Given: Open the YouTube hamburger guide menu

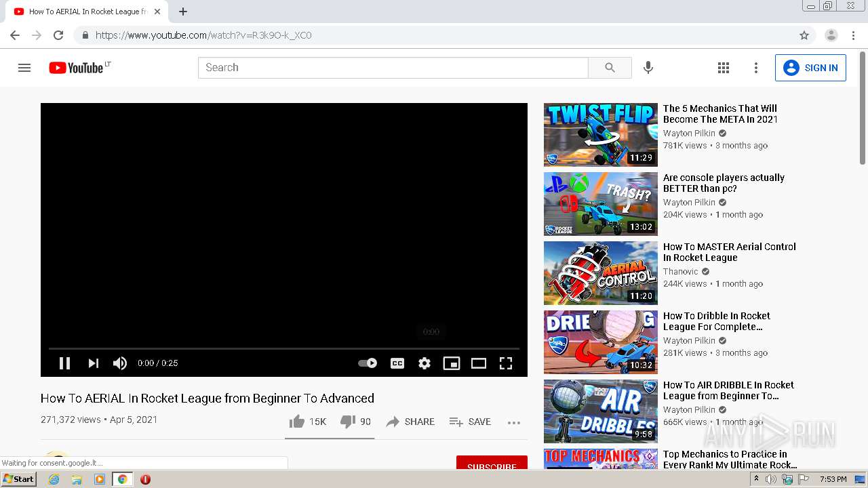Looking at the screenshot, I should 24,68.
